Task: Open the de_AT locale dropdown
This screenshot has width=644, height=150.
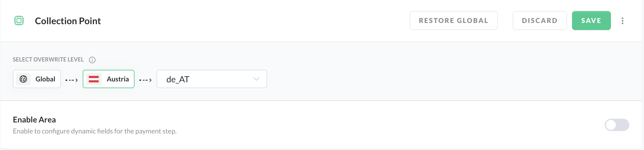Action: [211, 79]
